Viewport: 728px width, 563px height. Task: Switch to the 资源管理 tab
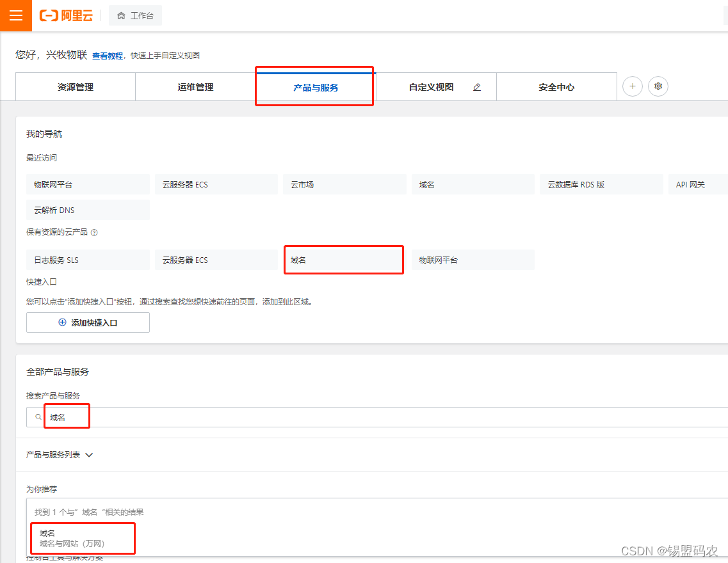(x=75, y=86)
